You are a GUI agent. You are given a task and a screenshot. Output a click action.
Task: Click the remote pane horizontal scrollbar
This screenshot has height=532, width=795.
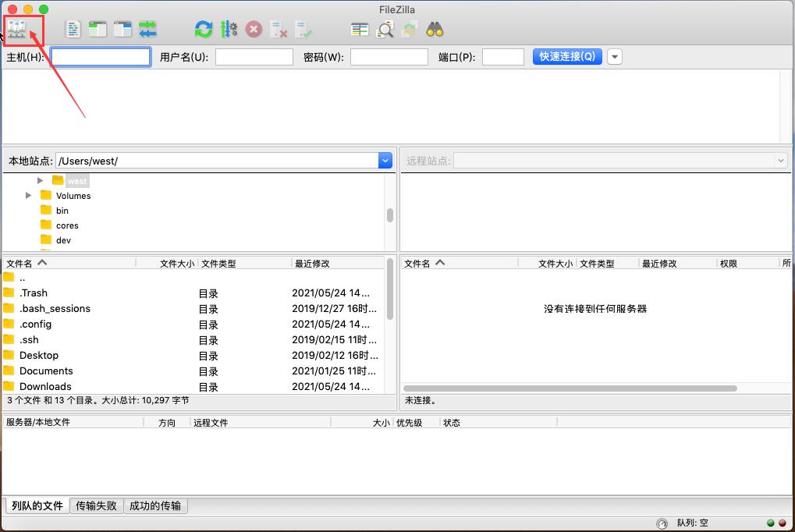click(570, 388)
